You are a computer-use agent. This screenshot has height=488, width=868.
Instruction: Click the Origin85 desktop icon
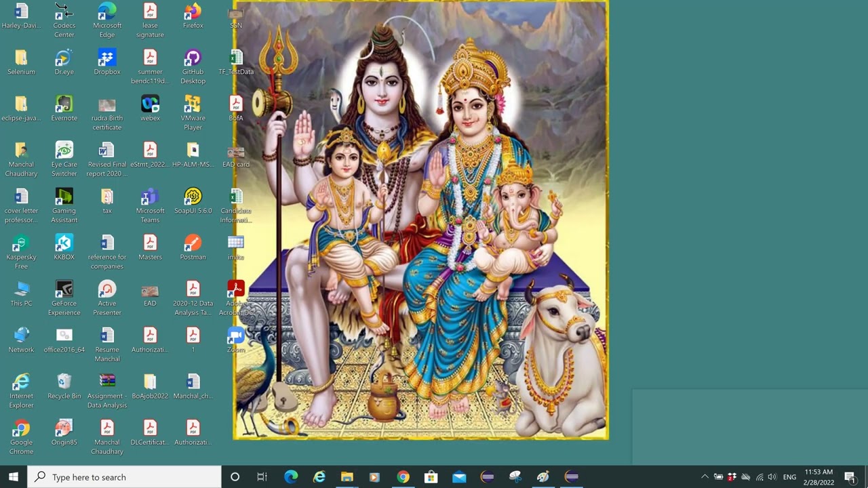(x=64, y=432)
